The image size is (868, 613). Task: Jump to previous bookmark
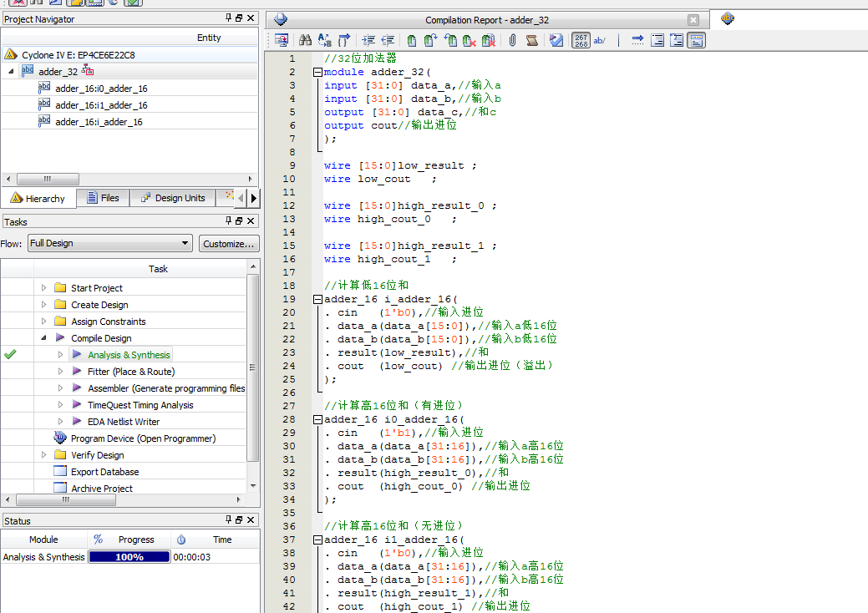450,40
